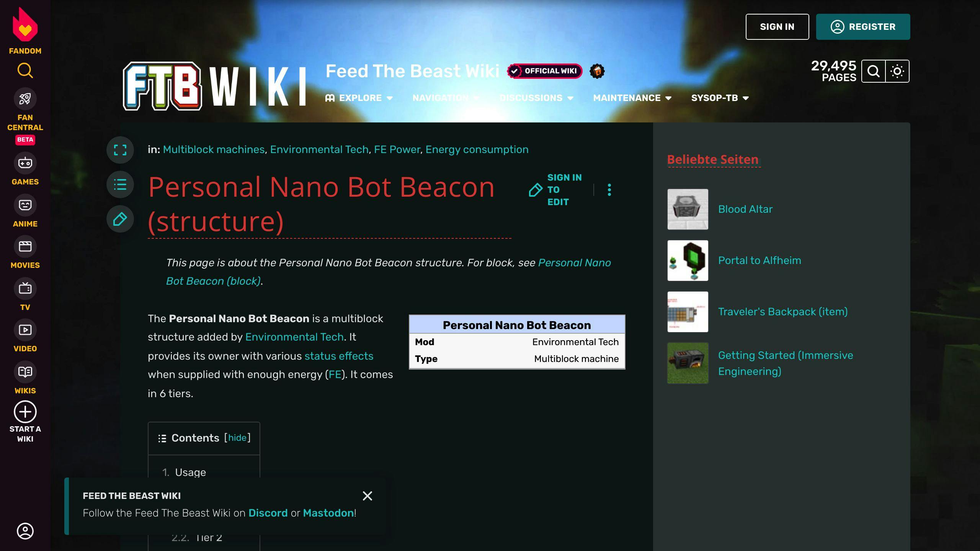Open the Mastodon link in the notification
980x551 pixels.
(328, 513)
